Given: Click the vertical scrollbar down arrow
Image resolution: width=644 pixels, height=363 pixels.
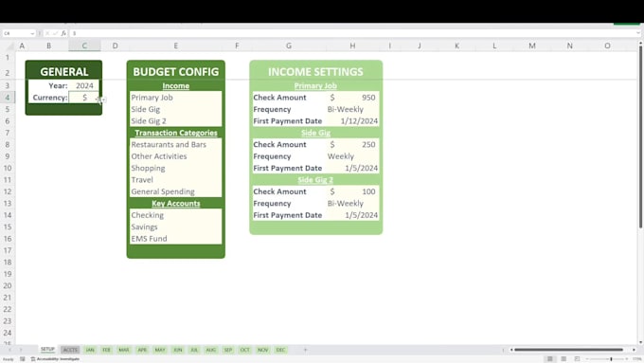Looking at the screenshot, I should click(640, 342).
